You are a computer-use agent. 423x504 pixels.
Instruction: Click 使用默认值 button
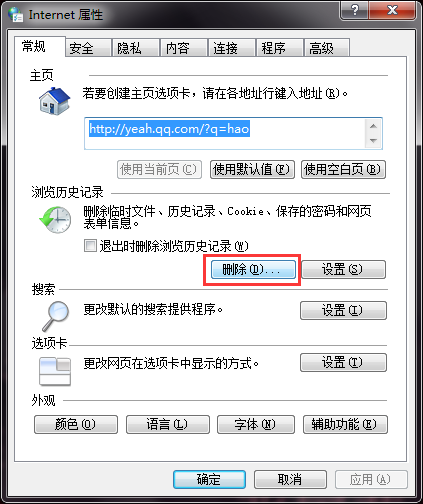click(x=252, y=169)
